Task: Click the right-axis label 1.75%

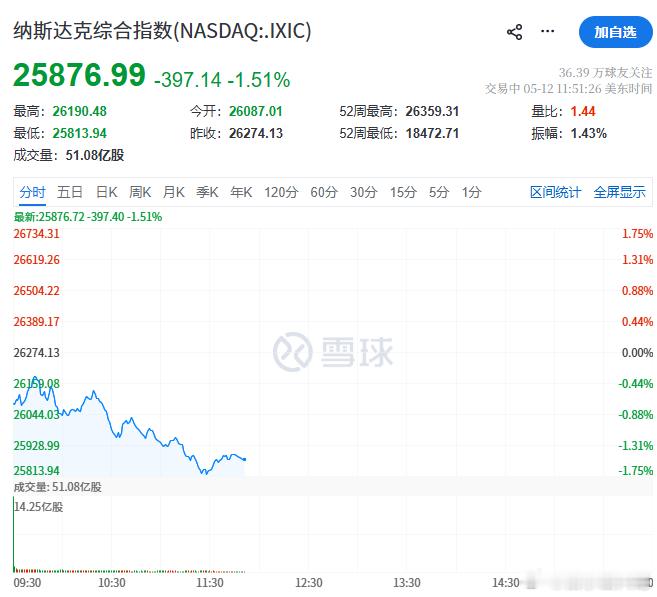Action: [x=637, y=234]
